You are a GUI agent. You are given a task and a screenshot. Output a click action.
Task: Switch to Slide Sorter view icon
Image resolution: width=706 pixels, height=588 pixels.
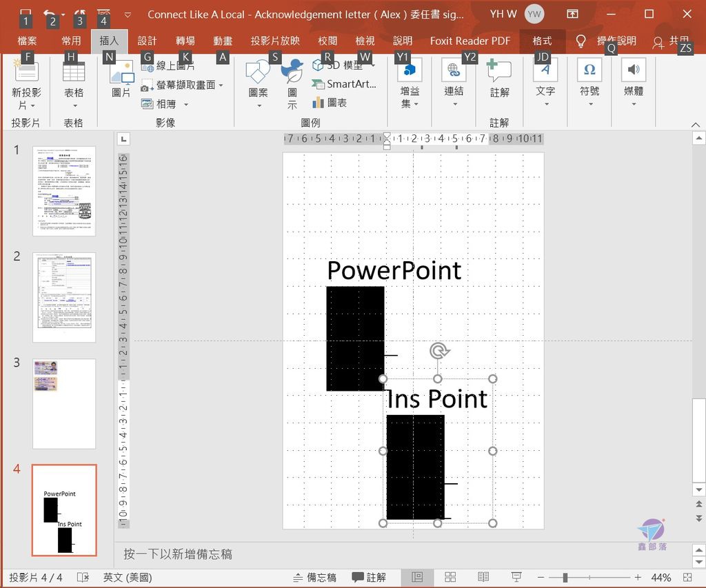pos(450,577)
